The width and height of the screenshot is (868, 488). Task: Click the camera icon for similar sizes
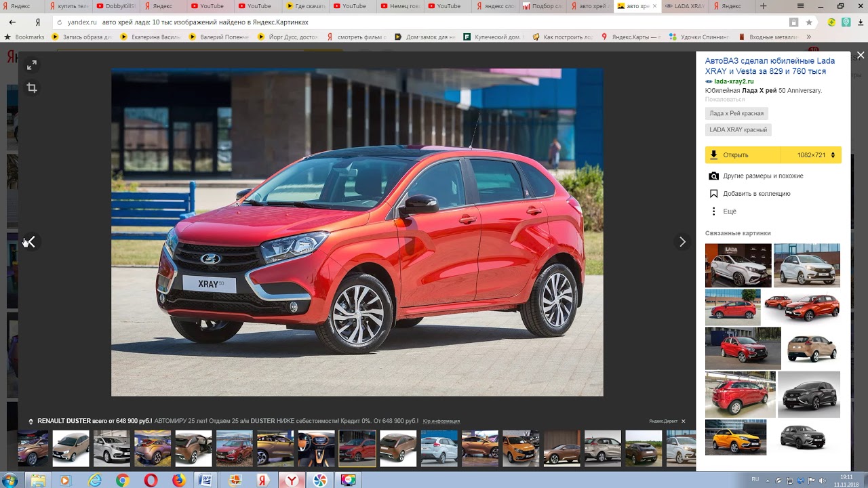pyautogui.click(x=713, y=176)
